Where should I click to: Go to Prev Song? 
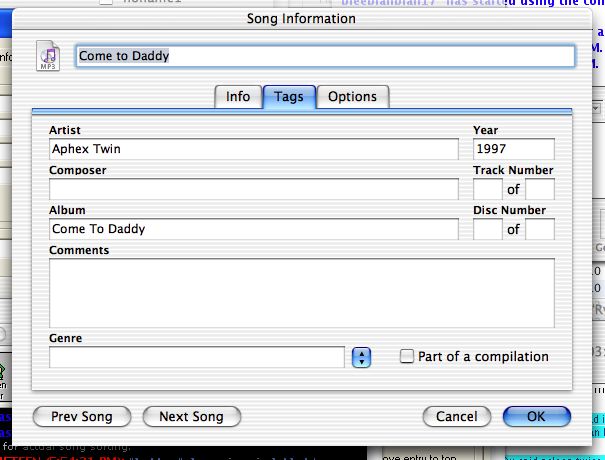82,416
